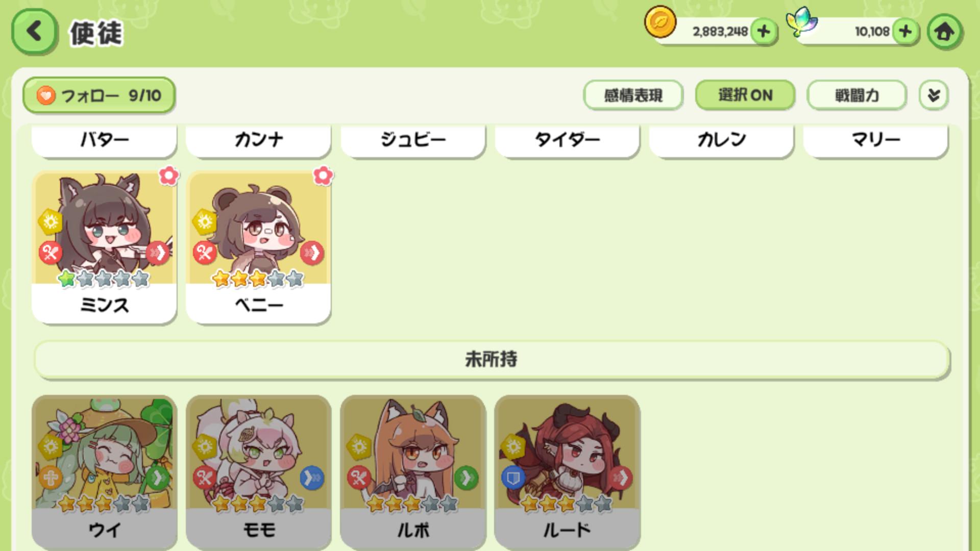Tap the pink flower badge on ミンス
Screen dimensions: 980x551
click(x=169, y=176)
